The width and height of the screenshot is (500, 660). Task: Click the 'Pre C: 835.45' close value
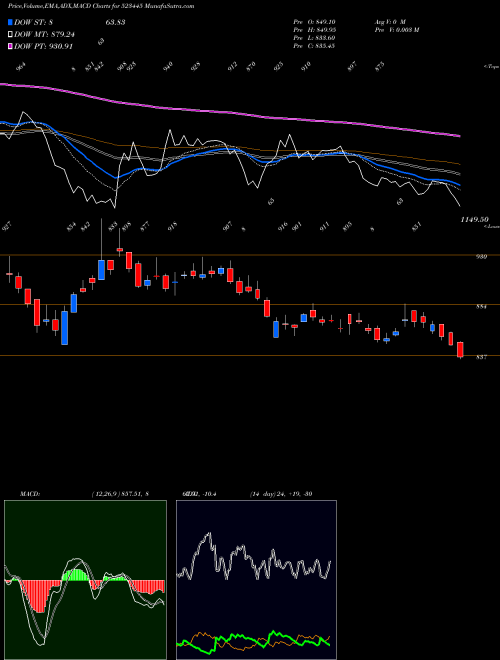pos(314,46)
